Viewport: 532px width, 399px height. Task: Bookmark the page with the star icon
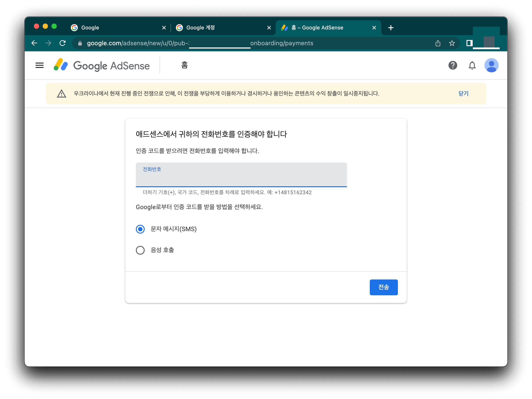coord(452,43)
